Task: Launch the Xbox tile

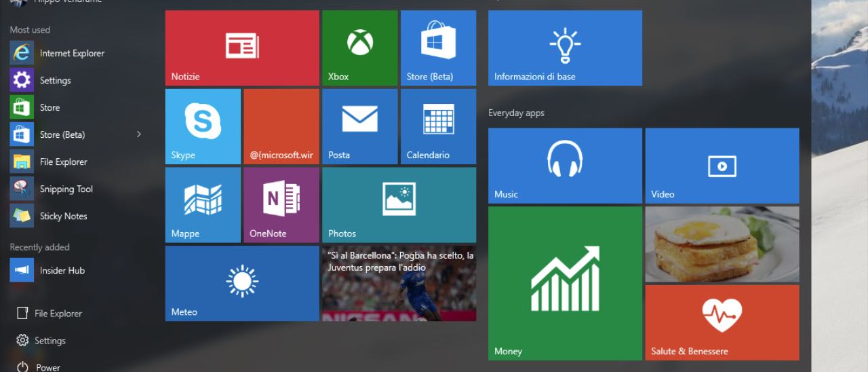Action: click(359, 48)
